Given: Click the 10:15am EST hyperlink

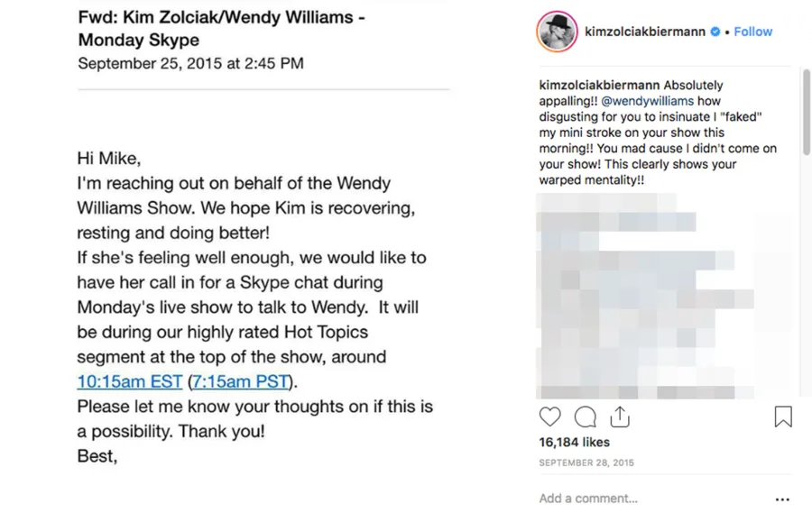Looking at the screenshot, I should point(129,381).
